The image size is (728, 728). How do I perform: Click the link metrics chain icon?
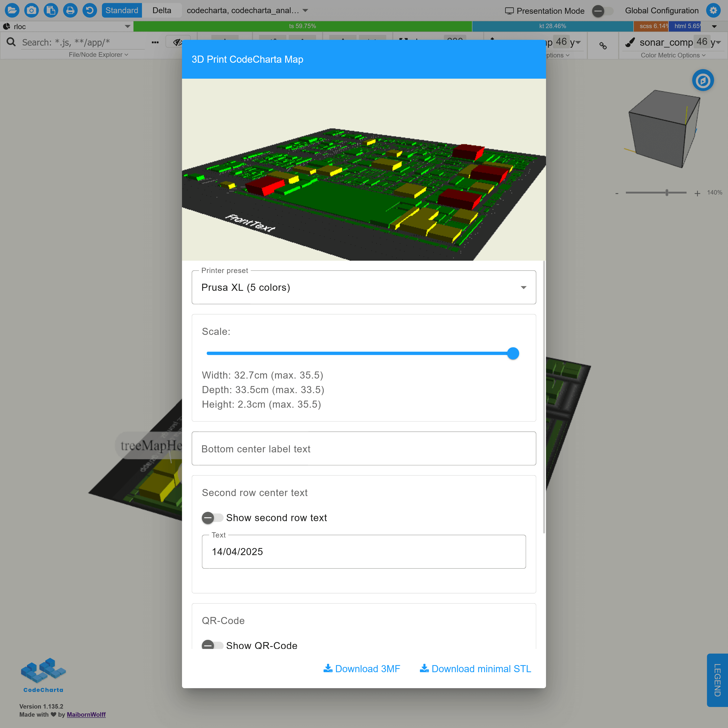(x=603, y=45)
